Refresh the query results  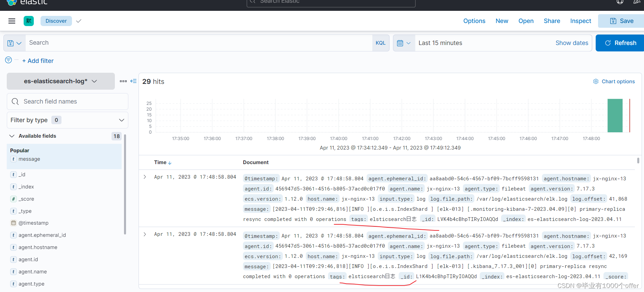coord(620,43)
